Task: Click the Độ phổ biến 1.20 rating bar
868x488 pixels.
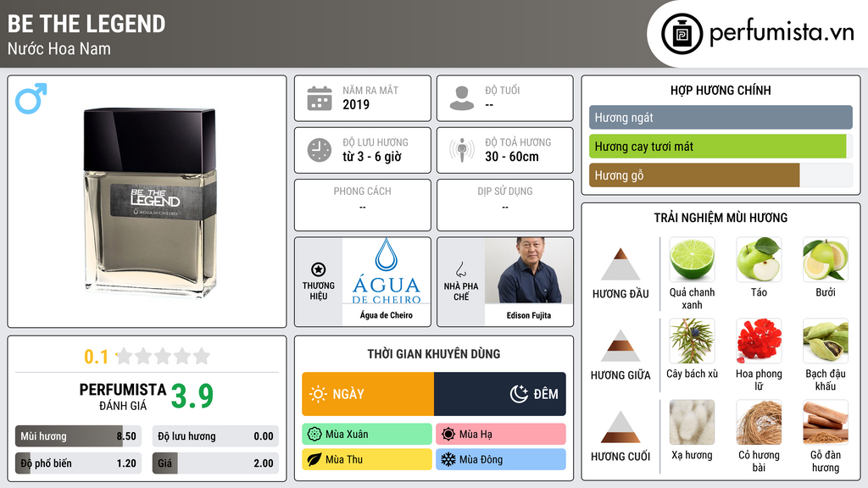Action: tap(78, 463)
